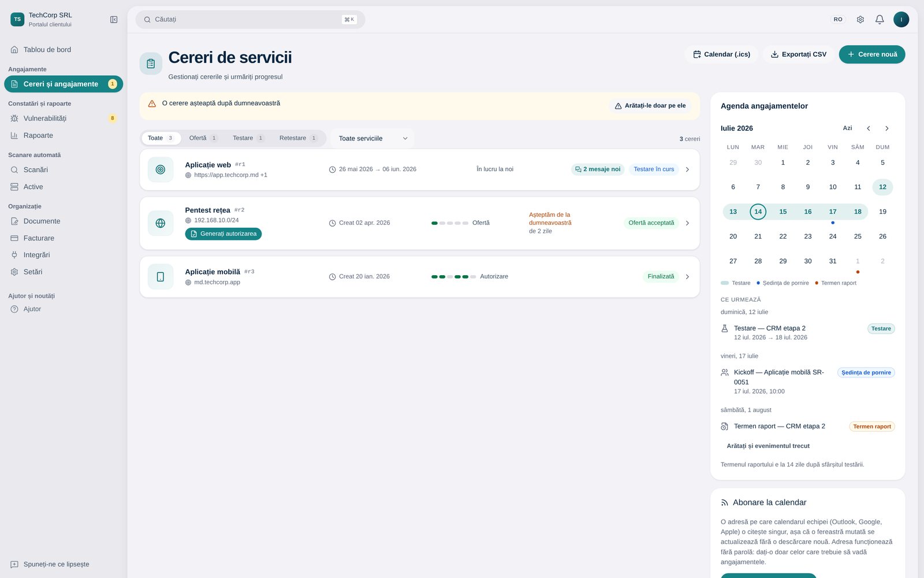Screen dimensions: 924x578
Task: Download Calendar (.ics)
Action: pos(721,54)
